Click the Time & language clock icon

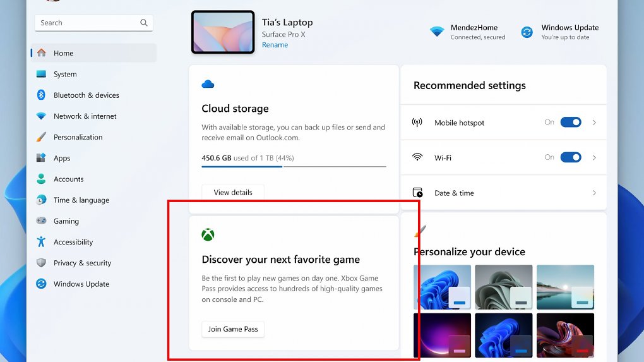[41, 200]
